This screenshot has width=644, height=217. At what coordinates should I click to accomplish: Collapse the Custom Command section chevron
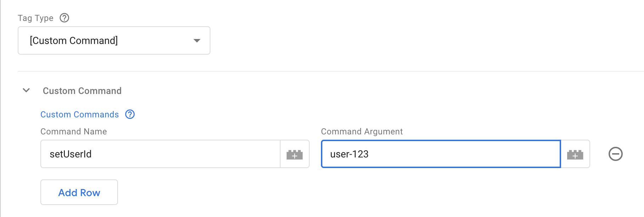[26, 90]
